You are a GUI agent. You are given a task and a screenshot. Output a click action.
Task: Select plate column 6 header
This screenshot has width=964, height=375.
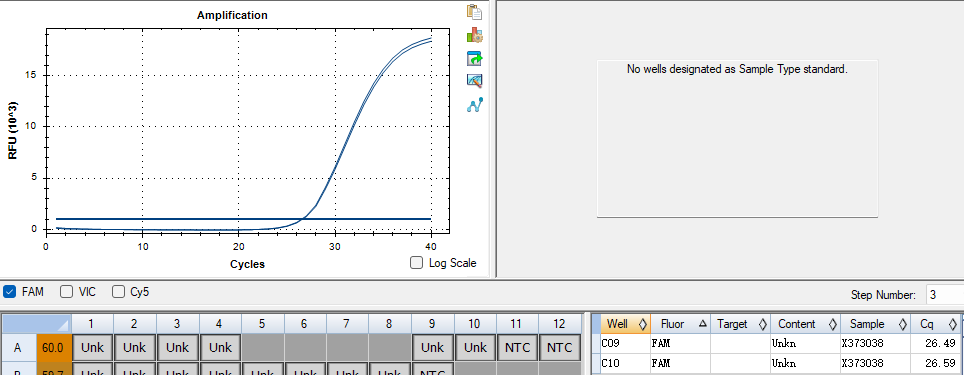click(305, 324)
